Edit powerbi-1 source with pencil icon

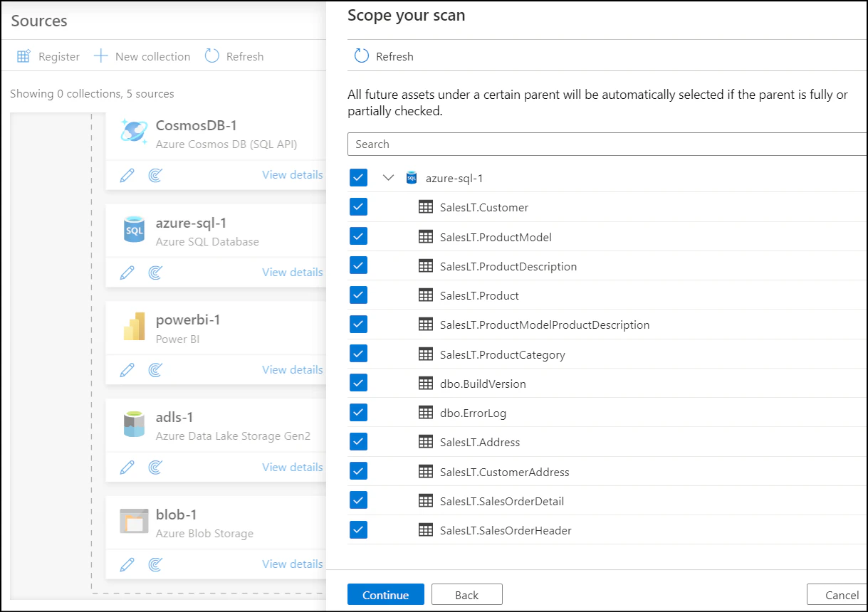(127, 370)
